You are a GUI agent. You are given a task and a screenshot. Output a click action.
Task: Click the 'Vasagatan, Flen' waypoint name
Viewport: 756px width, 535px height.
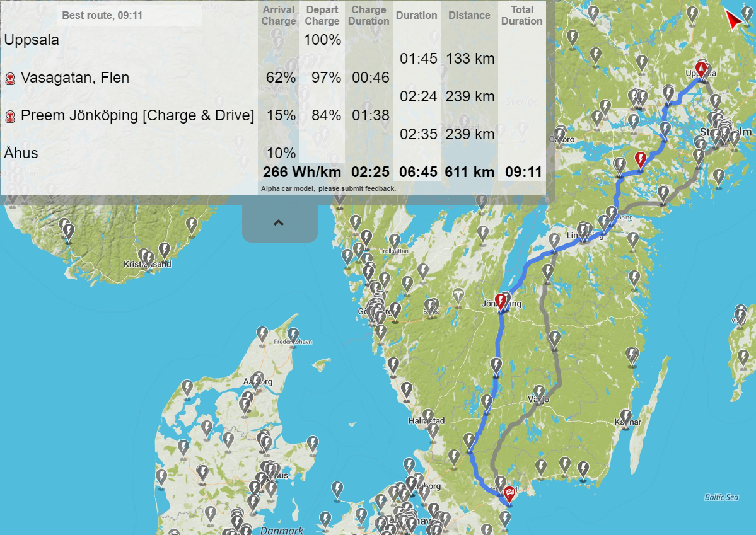click(75, 78)
